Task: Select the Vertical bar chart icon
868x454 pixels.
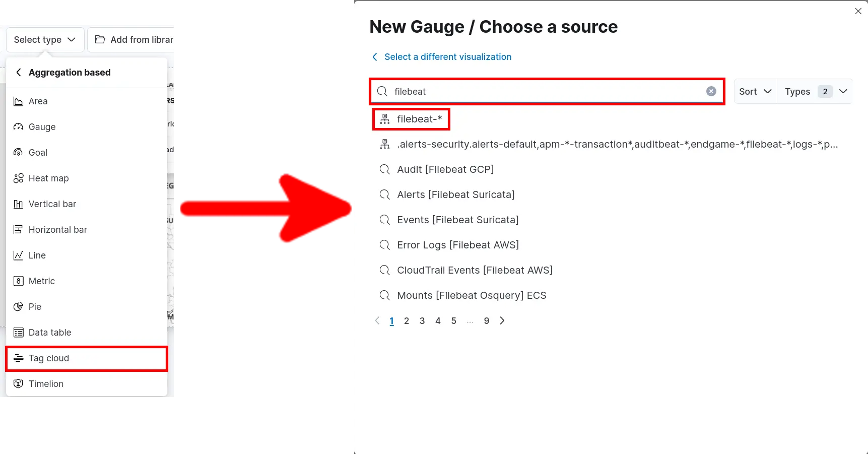Action: pyautogui.click(x=18, y=204)
